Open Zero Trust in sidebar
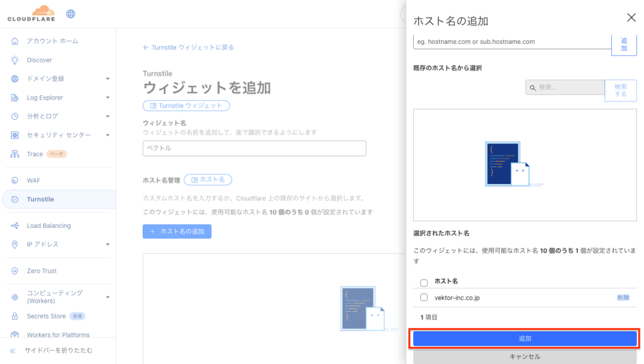The width and height of the screenshot is (644, 364). click(x=42, y=271)
